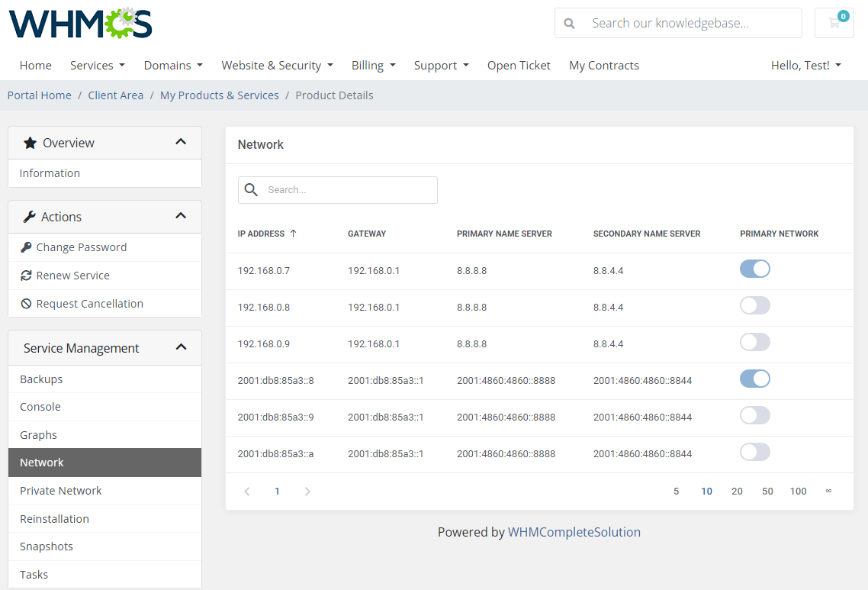Click the ban icon beside Request Cancellation

coord(25,303)
